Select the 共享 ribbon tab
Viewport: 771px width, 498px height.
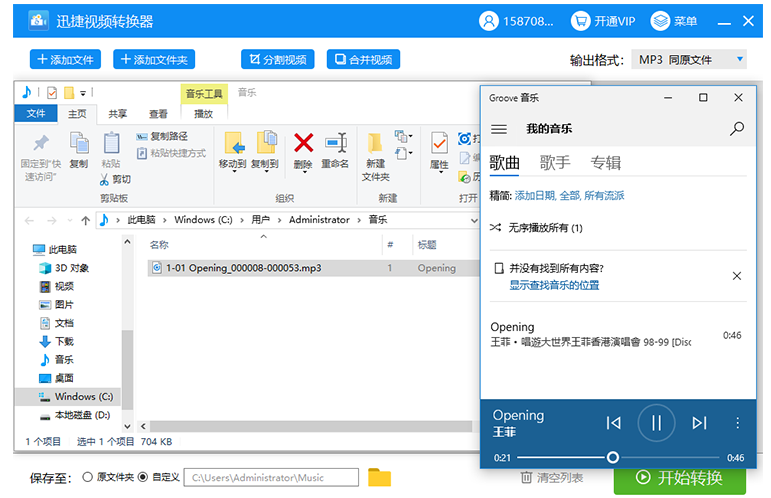click(118, 114)
